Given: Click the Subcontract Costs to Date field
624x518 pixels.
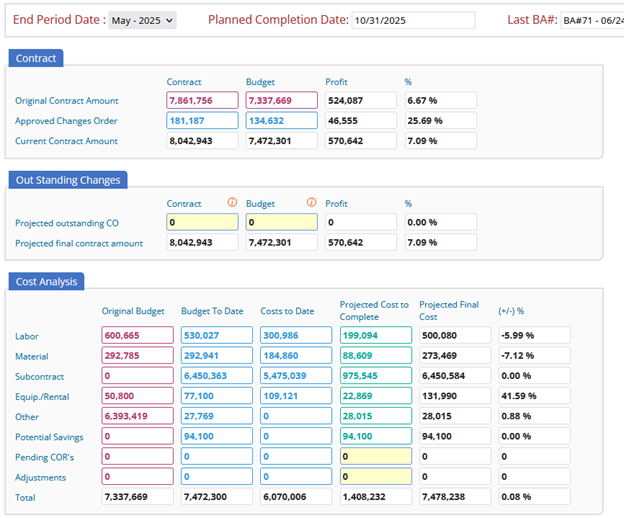Looking at the screenshot, I should pos(295,376).
